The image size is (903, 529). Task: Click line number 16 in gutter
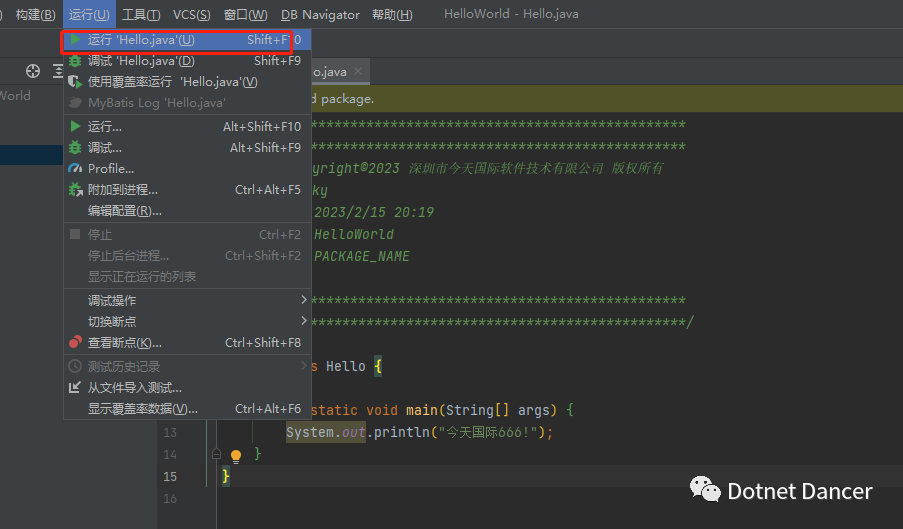click(x=170, y=498)
